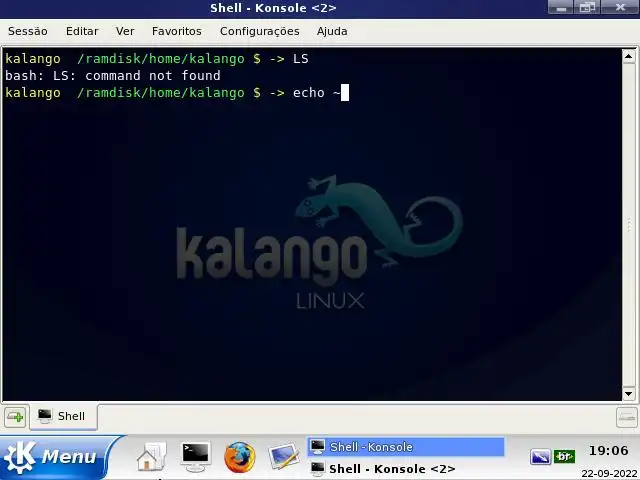Launch Firefox from the panel

240,457
